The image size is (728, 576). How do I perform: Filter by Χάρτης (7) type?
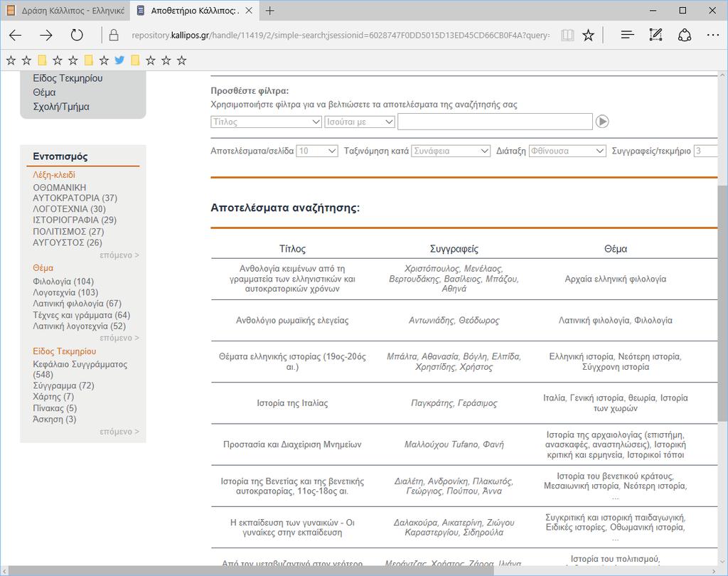tap(53, 397)
